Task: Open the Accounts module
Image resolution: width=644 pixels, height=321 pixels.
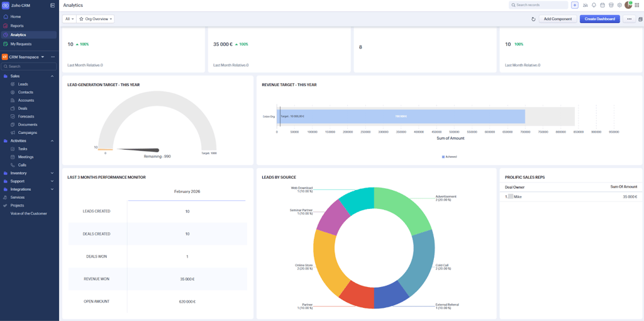Action: coord(26,100)
